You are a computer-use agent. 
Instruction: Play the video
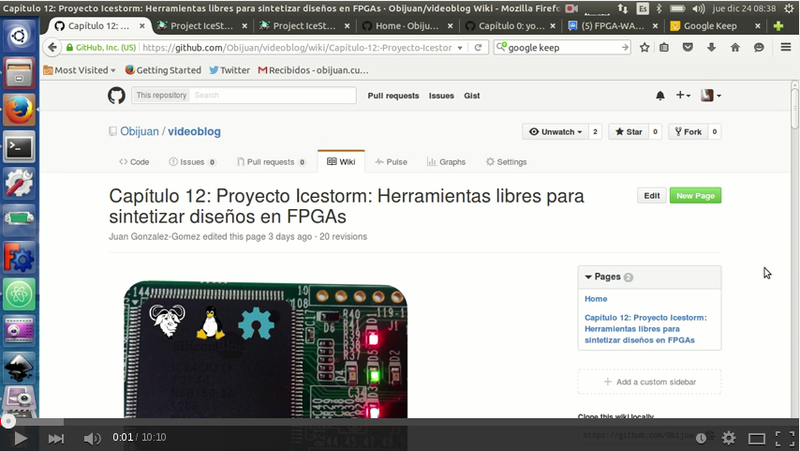(20, 438)
